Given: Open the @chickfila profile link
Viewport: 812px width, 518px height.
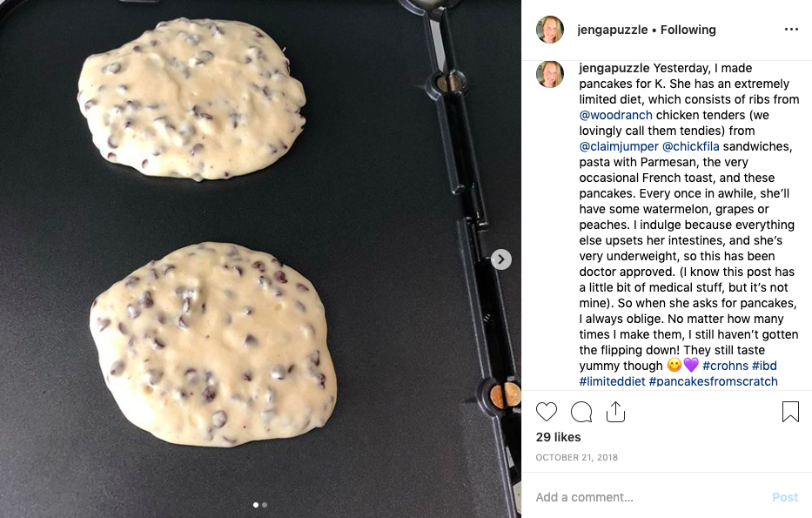Looking at the screenshot, I should tap(691, 146).
